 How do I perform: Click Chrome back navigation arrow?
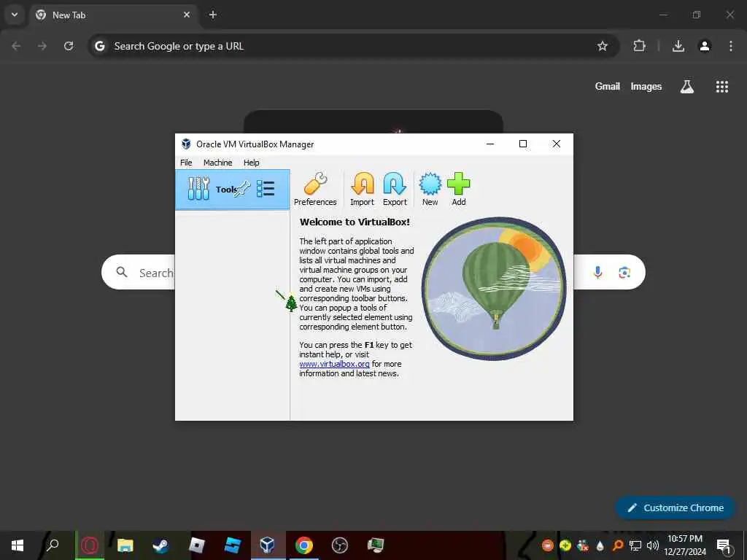pos(16,46)
